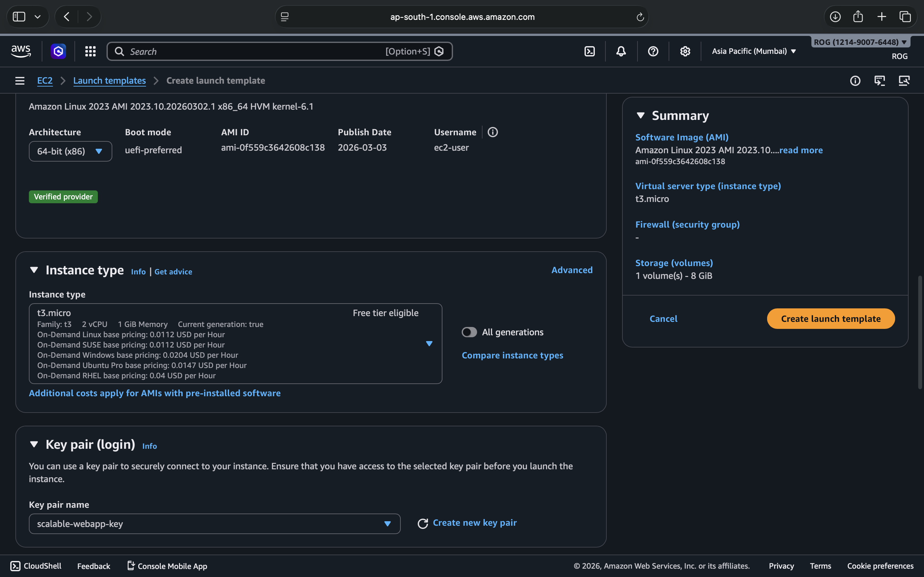Screen dimensions: 924x577
Task: Collapse the Summary panel
Action: (x=640, y=115)
